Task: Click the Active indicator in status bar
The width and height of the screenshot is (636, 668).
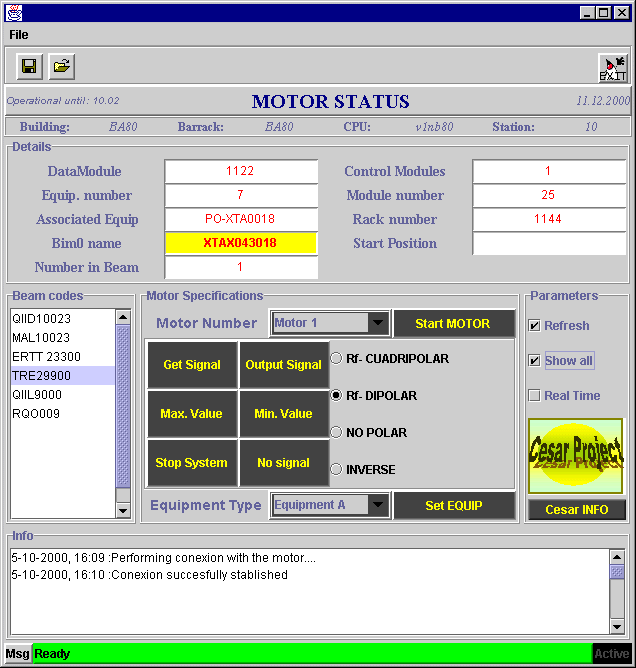Action: click(612, 654)
